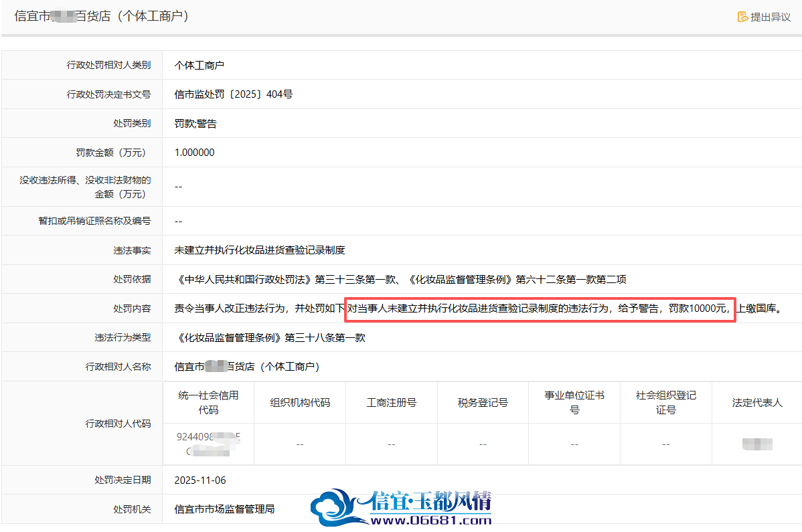The height and width of the screenshot is (532, 802).
Task: Click the 组织机构代码 column header
Action: 300,403
